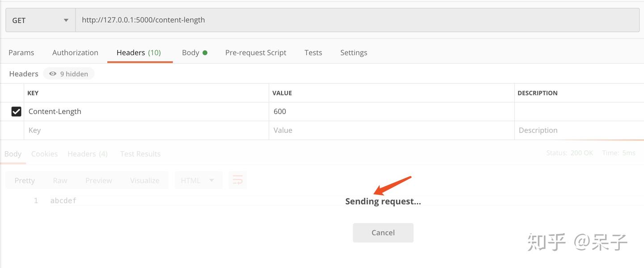Open the Authorization tab
644x268 pixels.
click(75, 52)
